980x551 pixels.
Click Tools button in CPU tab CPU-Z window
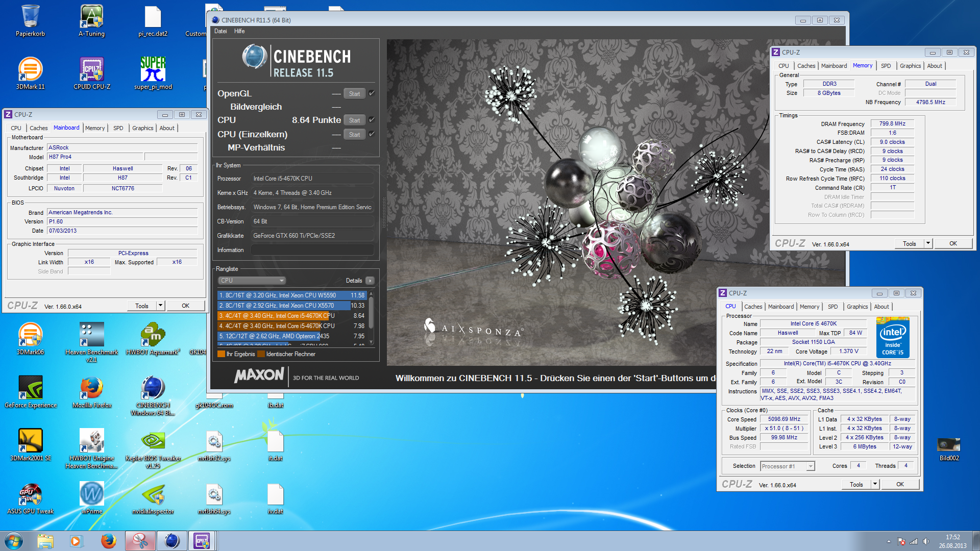[856, 484]
